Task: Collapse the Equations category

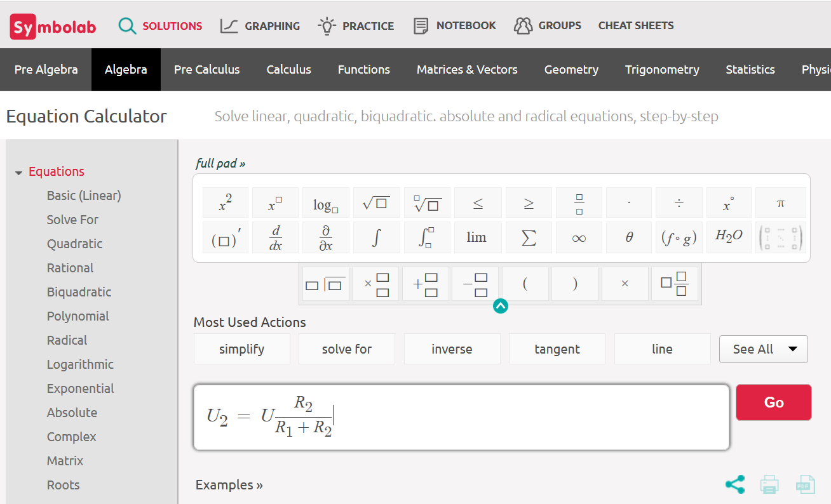Action: pyautogui.click(x=19, y=172)
